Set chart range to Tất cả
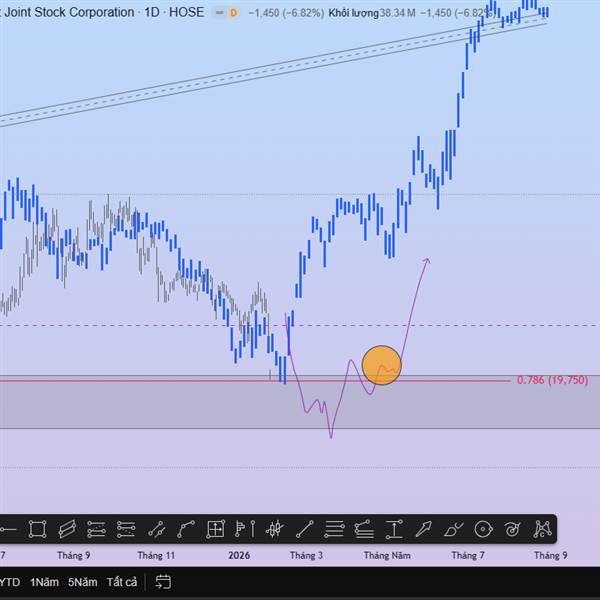This screenshot has height=600, width=600. pyautogui.click(x=122, y=582)
